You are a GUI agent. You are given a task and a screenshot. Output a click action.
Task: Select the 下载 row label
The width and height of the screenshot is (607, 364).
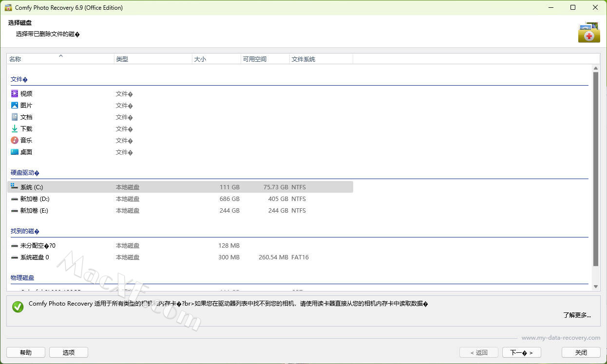tap(26, 128)
